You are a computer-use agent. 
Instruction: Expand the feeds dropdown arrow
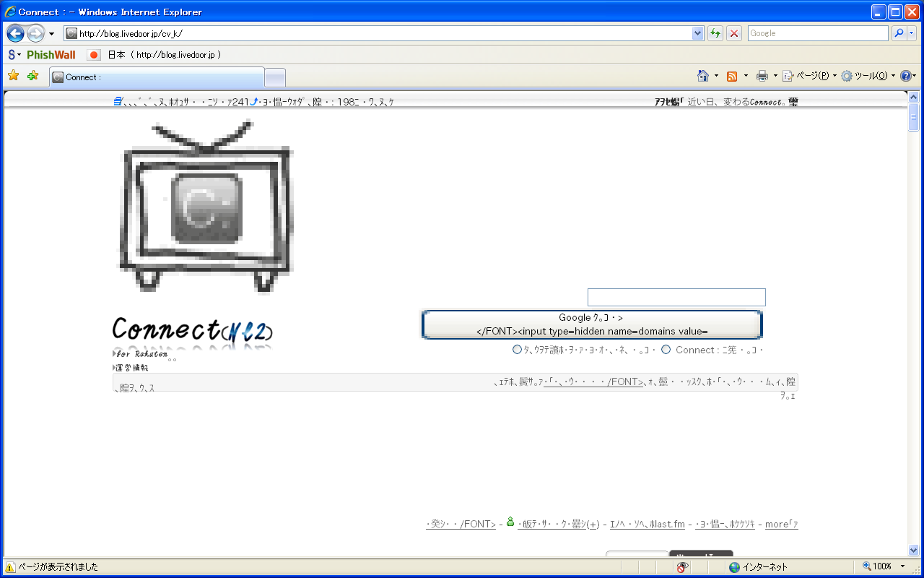click(746, 76)
